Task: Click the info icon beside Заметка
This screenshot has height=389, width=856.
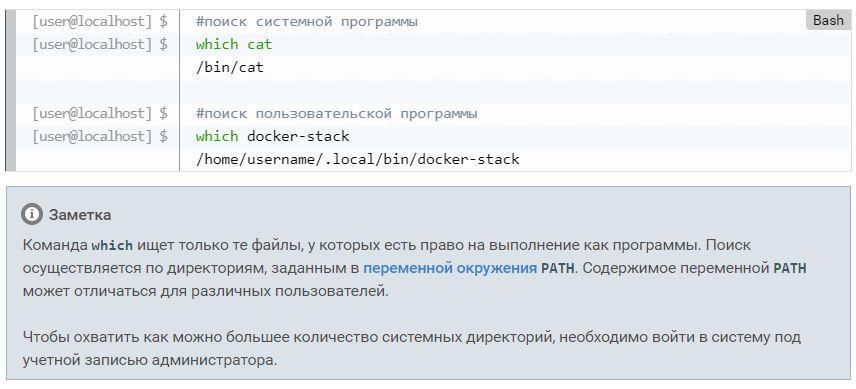Action: coord(32,214)
